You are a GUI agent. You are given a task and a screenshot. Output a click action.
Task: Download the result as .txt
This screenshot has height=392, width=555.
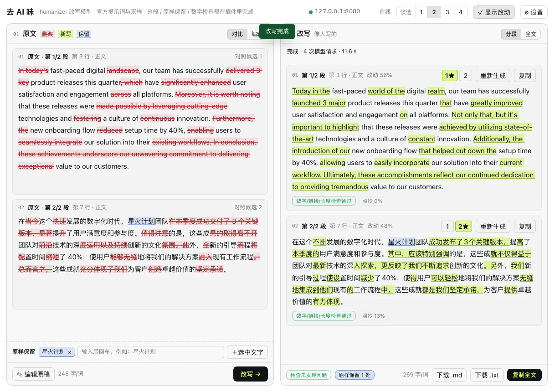pyautogui.click(x=487, y=375)
